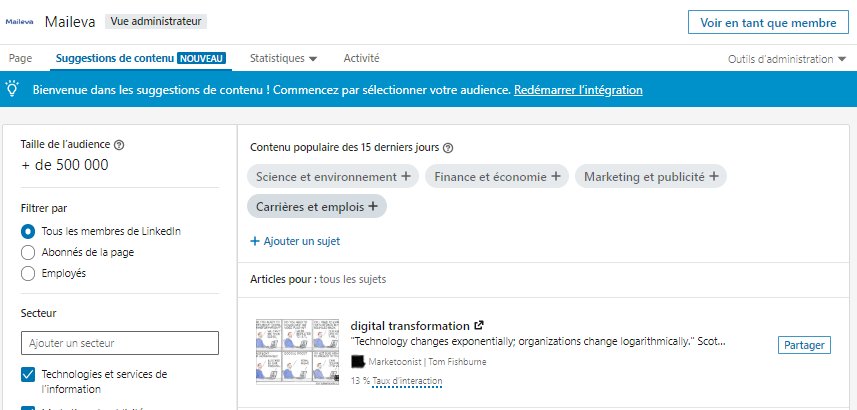Click the Secteur heading
Screen dimensions: 857x410
point(38,313)
